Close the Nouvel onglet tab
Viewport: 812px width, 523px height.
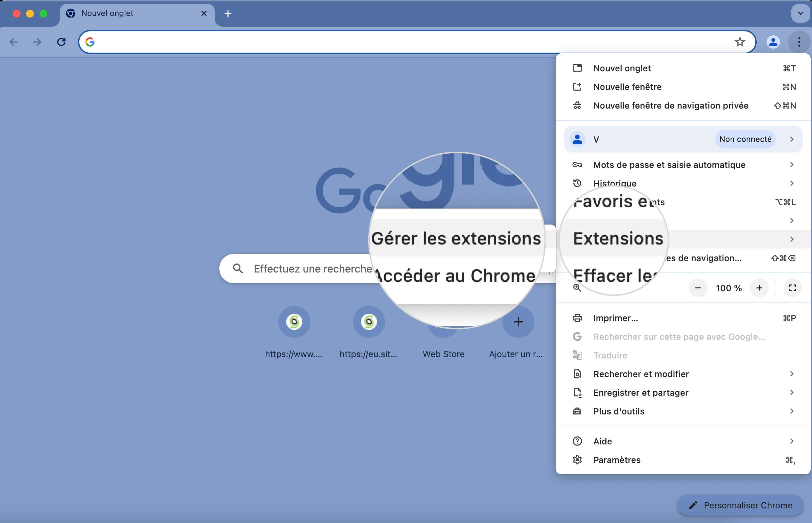(x=204, y=13)
